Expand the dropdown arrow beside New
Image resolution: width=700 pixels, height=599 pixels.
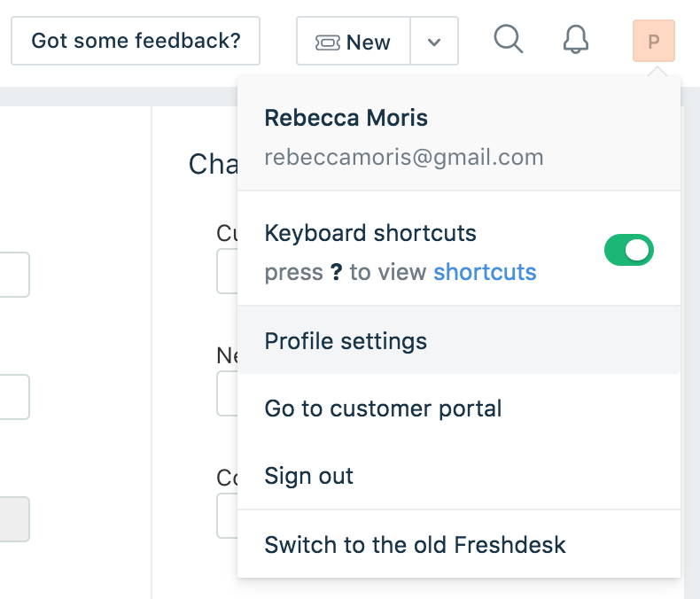coord(434,42)
